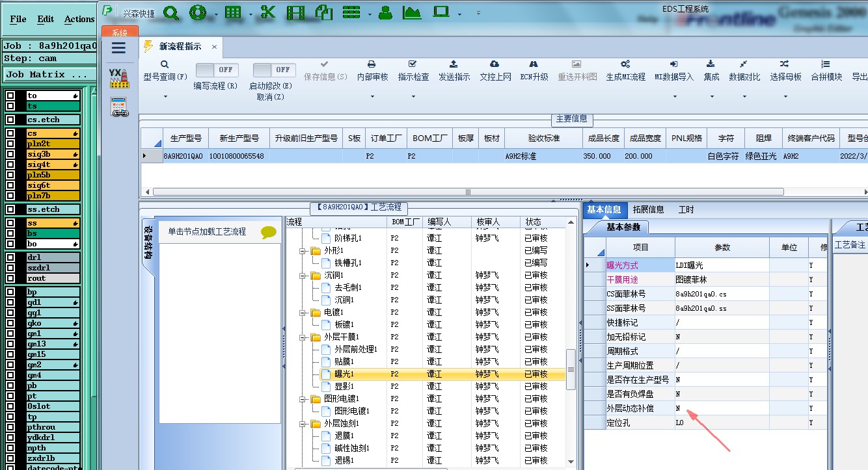Open dropdown arrow under MI数据导入
This screenshot has width=868, height=470.
pos(674,97)
